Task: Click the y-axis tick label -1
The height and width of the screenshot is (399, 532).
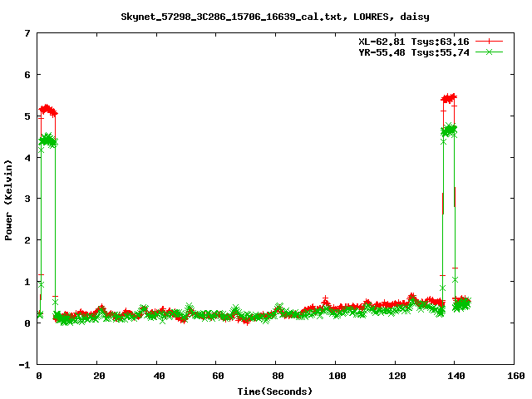Action: (24, 365)
